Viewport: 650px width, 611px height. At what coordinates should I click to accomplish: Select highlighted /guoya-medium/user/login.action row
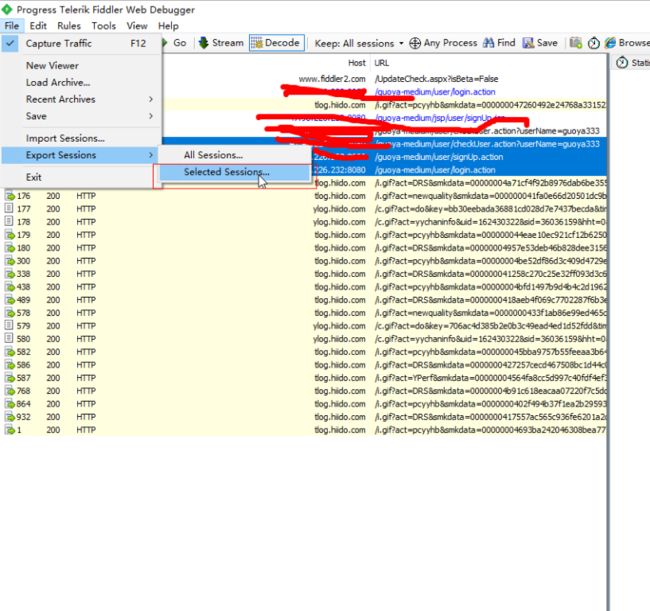click(x=435, y=170)
